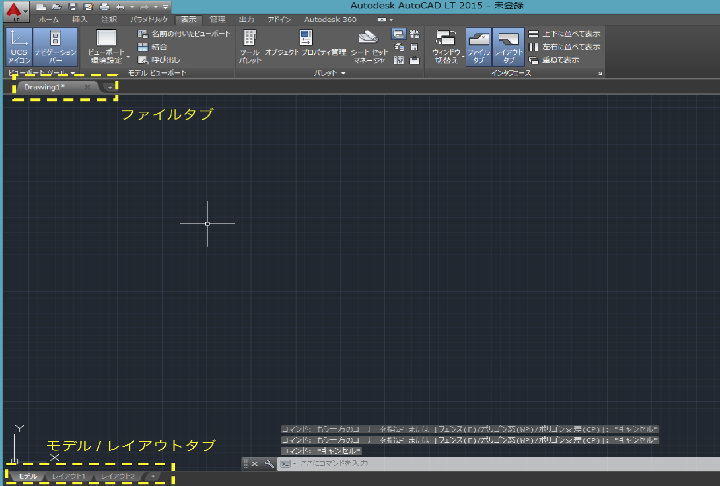Expand the ビューポート ツール panel title
Screen dimensions: 720x486
point(41,73)
